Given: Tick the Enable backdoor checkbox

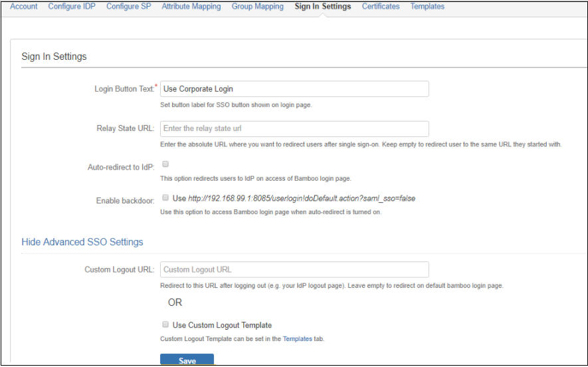Looking at the screenshot, I should [165, 197].
